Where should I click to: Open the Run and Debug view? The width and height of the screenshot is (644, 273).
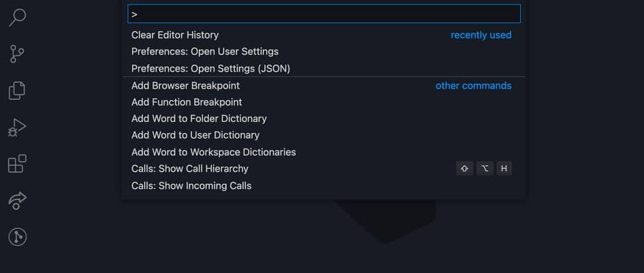(17, 127)
